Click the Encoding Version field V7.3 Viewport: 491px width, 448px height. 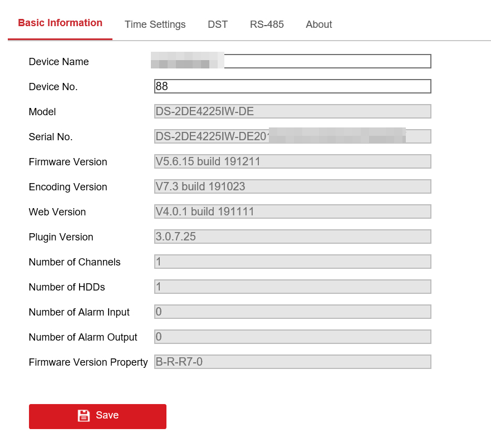click(x=292, y=186)
